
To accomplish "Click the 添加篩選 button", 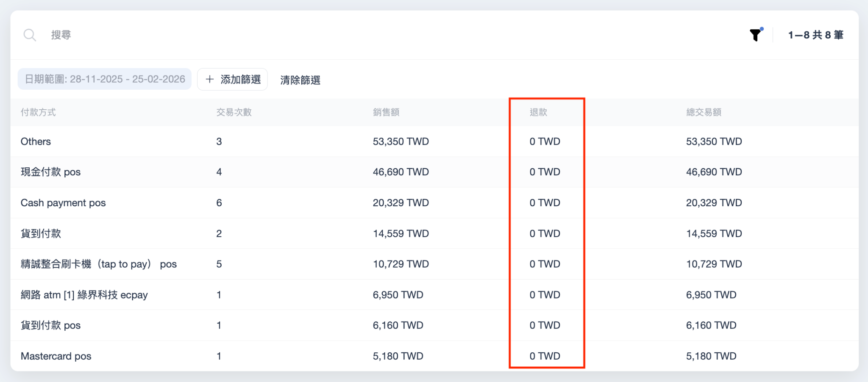I will (232, 79).
